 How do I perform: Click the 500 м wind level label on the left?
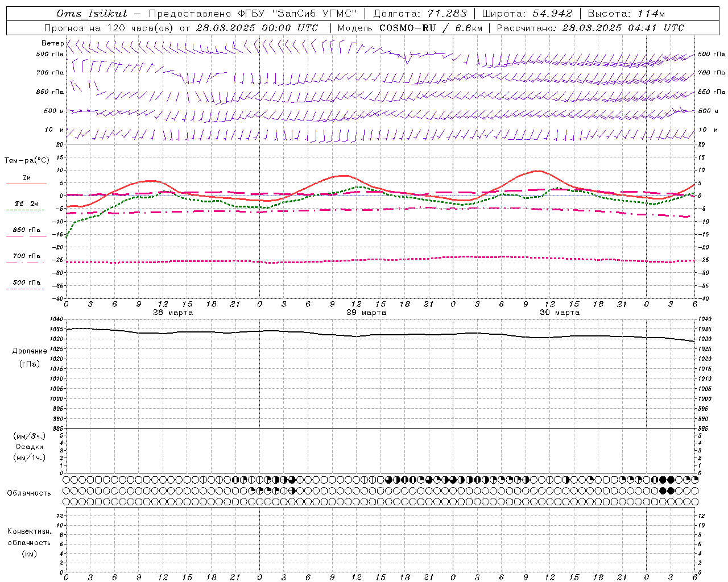(54, 111)
